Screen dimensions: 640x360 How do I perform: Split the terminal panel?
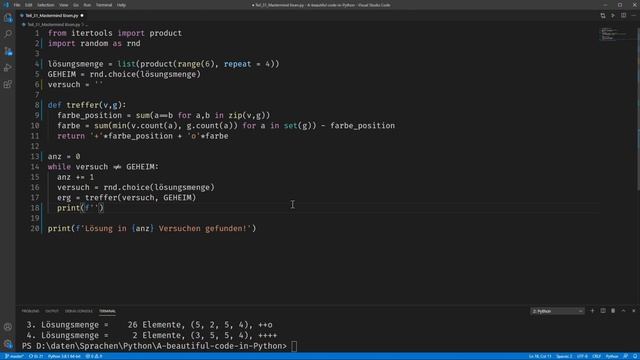(603, 311)
